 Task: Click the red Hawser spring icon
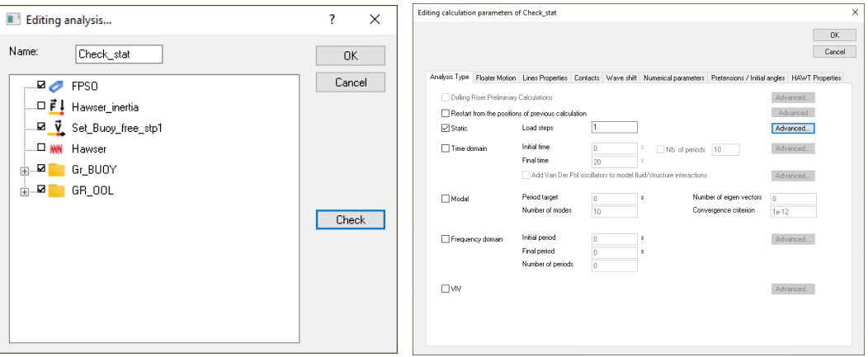(x=56, y=149)
